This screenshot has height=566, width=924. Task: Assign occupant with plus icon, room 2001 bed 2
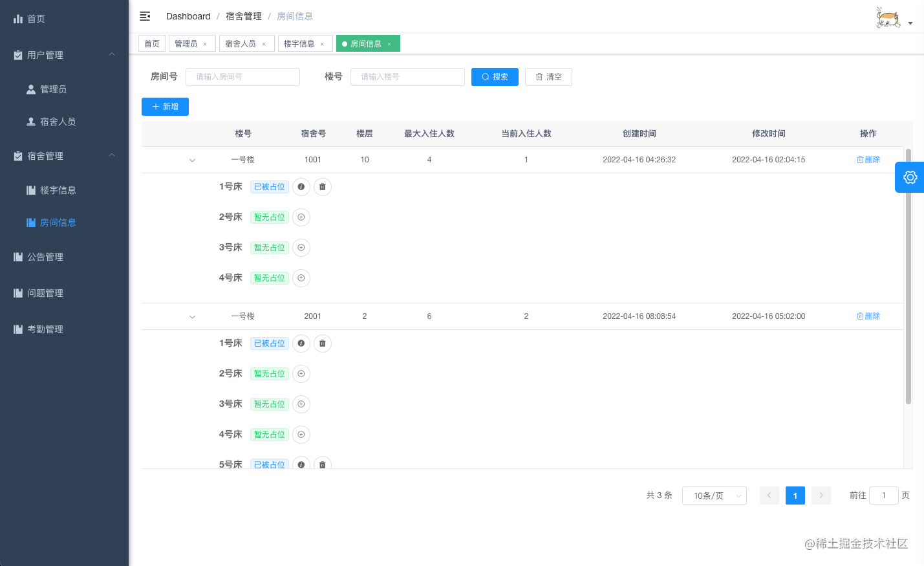tap(301, 374)
